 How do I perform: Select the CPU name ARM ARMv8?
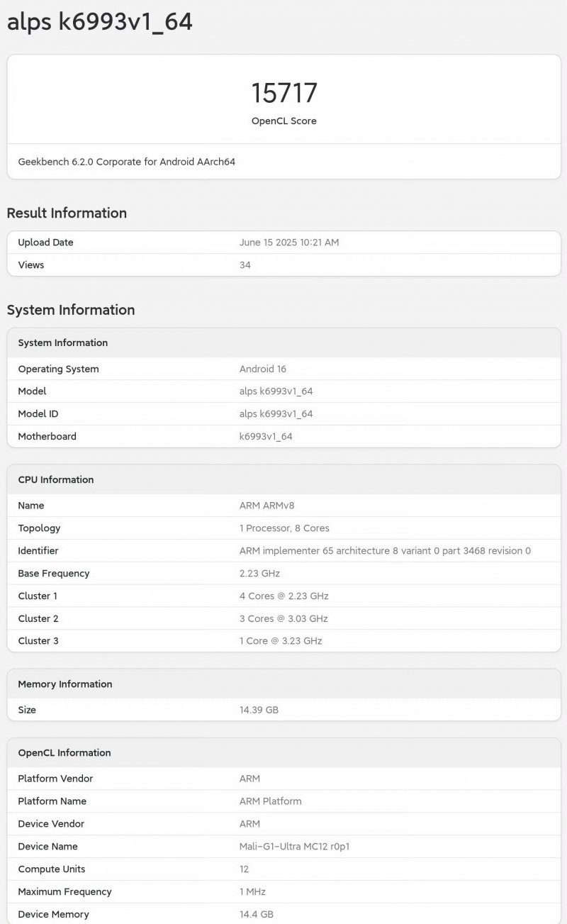tap(266, 505)
